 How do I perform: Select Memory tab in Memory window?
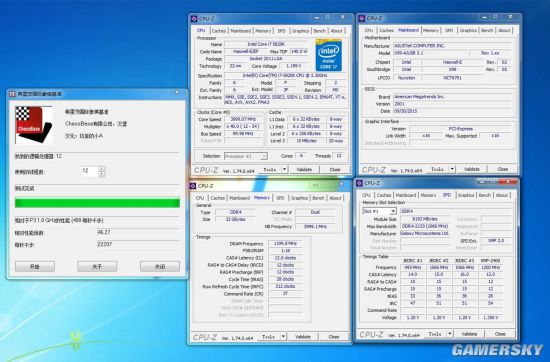[x=262, y=198]
